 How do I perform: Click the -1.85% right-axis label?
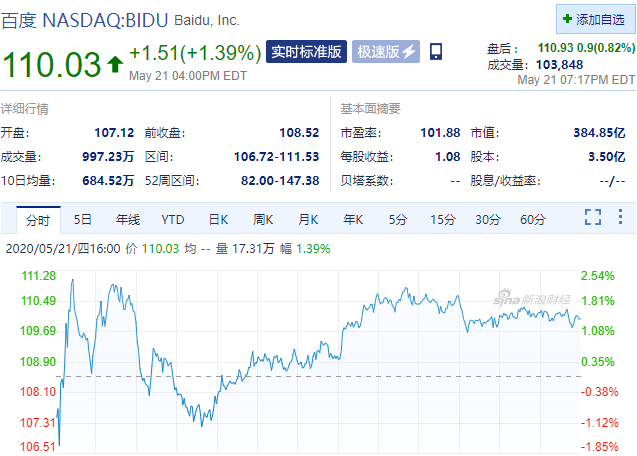pos(600,447)
